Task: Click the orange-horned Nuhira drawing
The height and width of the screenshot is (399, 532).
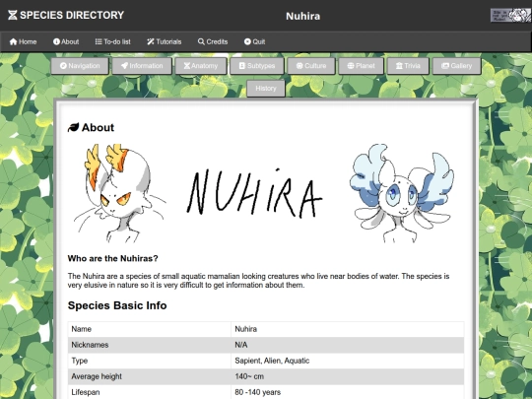Action: (x=120, y=193)
